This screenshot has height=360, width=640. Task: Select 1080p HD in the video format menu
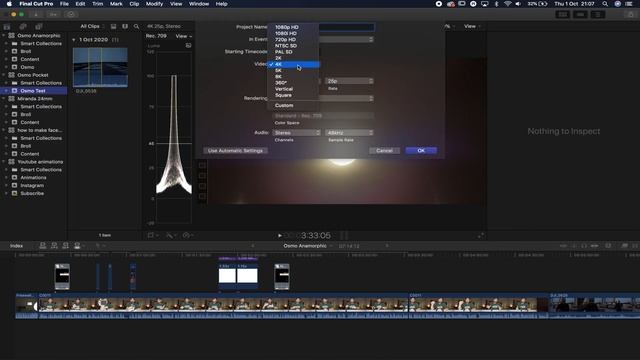coord(293,27)
